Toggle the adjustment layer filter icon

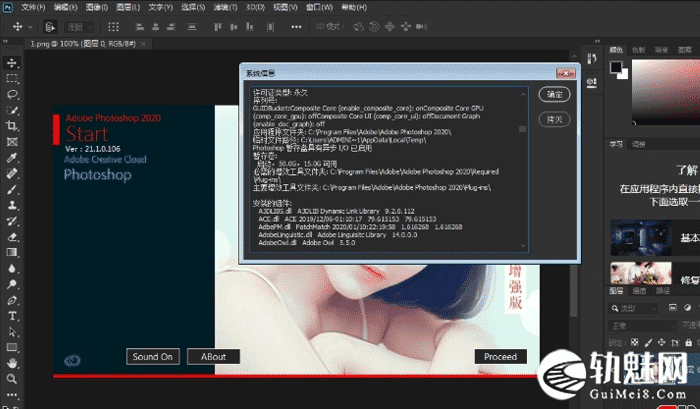688,307
